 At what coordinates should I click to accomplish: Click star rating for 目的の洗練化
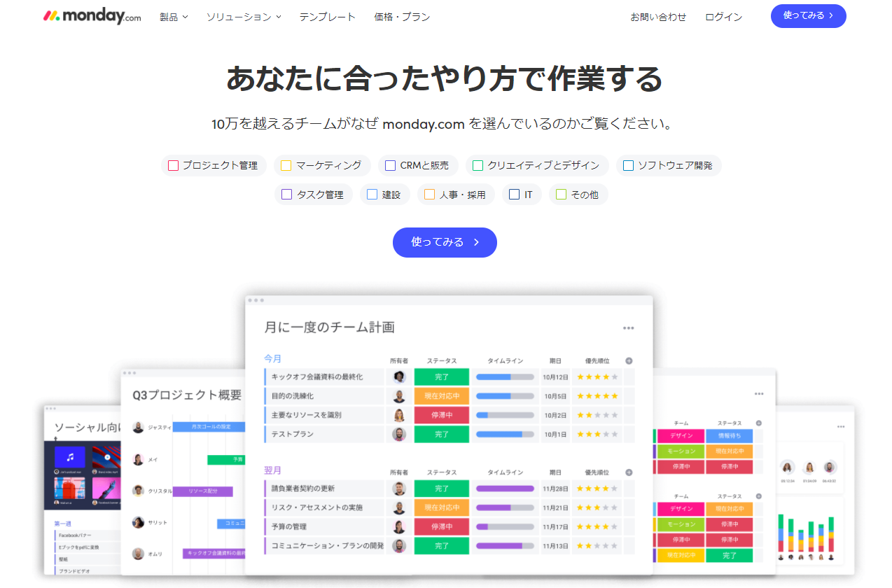(597, 396)
